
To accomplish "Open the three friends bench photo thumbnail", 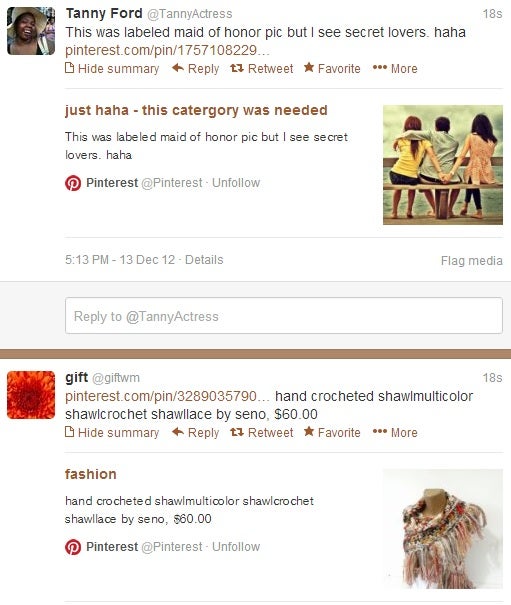I will 443,165.
